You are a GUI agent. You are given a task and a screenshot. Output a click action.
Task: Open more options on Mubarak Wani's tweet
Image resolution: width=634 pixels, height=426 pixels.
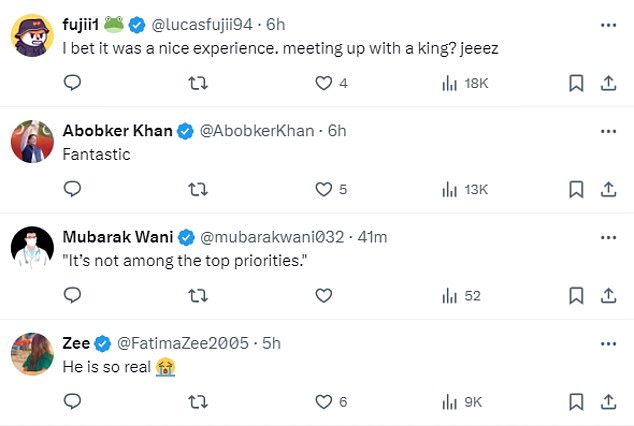[608, 237]
